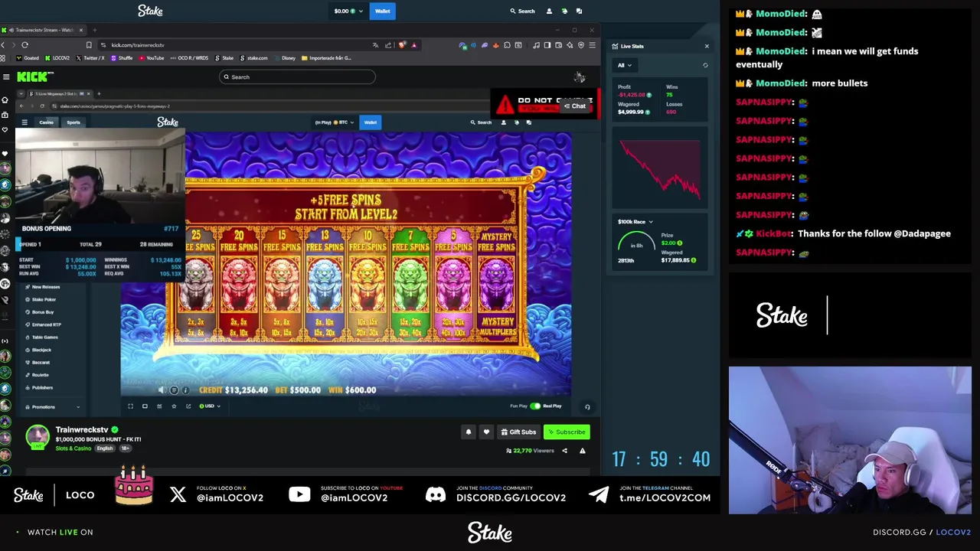980x551 pixels.
Task: Open the top Stake chat icon
Action: (579, 11)
